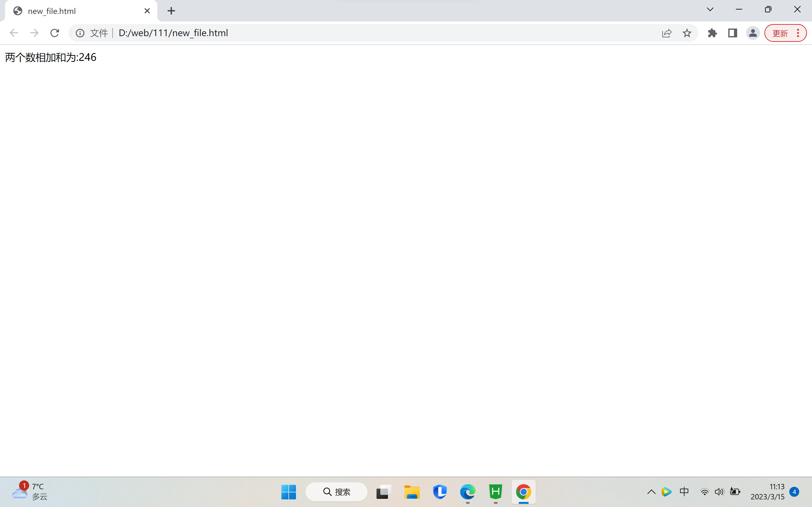
Task: Open HBuilder app in taskbar
Action: click(x=495, y=491)
